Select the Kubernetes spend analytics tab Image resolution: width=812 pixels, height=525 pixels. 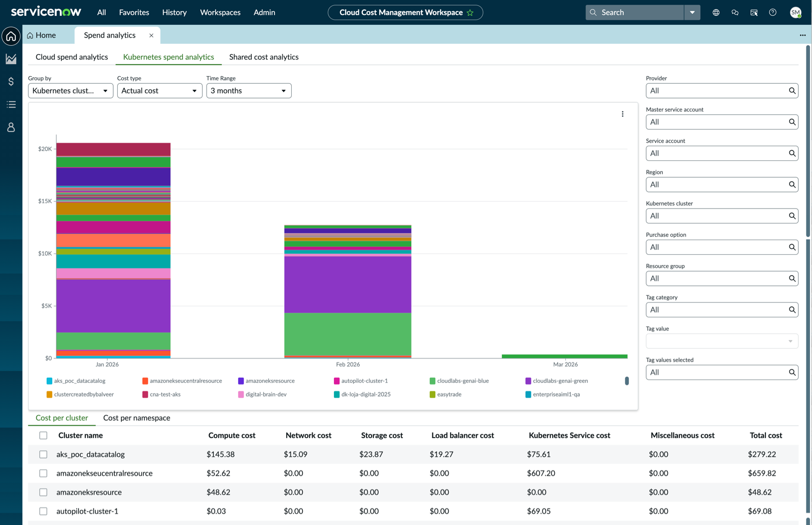point(168,57)
